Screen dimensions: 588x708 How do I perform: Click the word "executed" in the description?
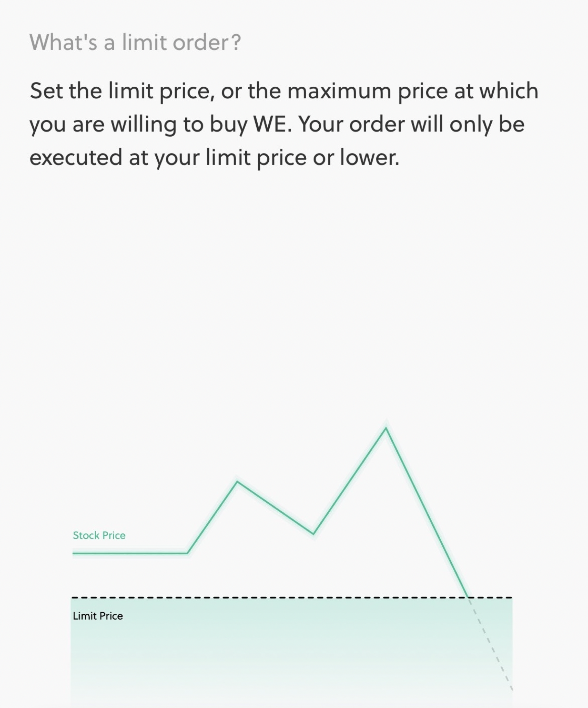click(76, 158)
